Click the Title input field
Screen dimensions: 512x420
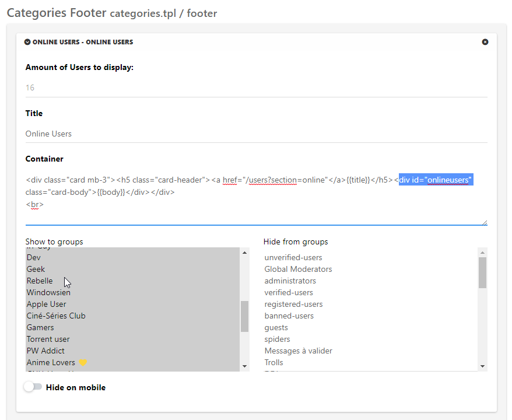pos(256,134)
